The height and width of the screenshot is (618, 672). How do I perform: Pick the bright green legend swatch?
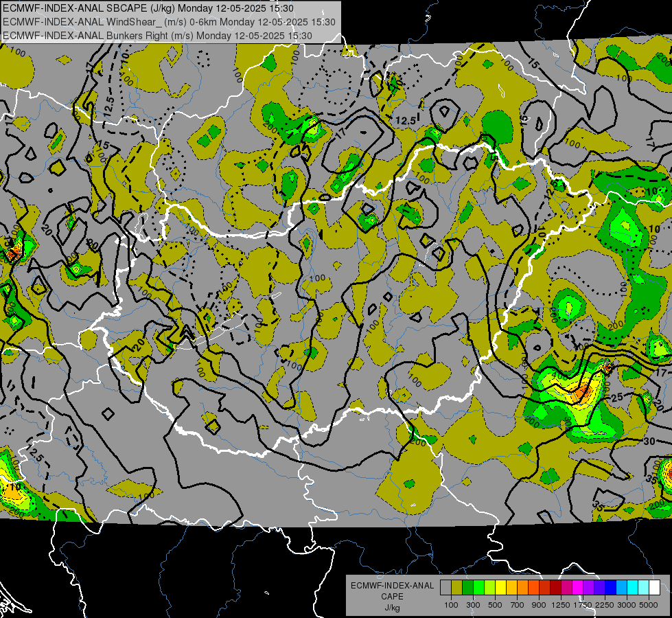coord(478,588)
